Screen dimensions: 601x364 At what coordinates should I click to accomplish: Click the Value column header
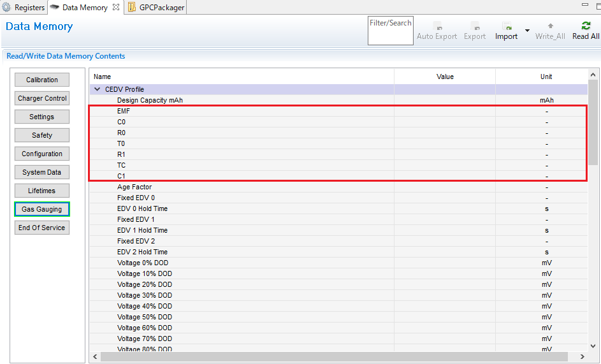tap(445, 76)
